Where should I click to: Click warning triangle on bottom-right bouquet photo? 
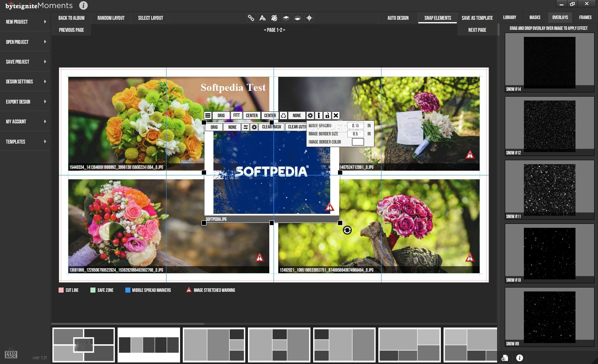(x=470, y=258)
